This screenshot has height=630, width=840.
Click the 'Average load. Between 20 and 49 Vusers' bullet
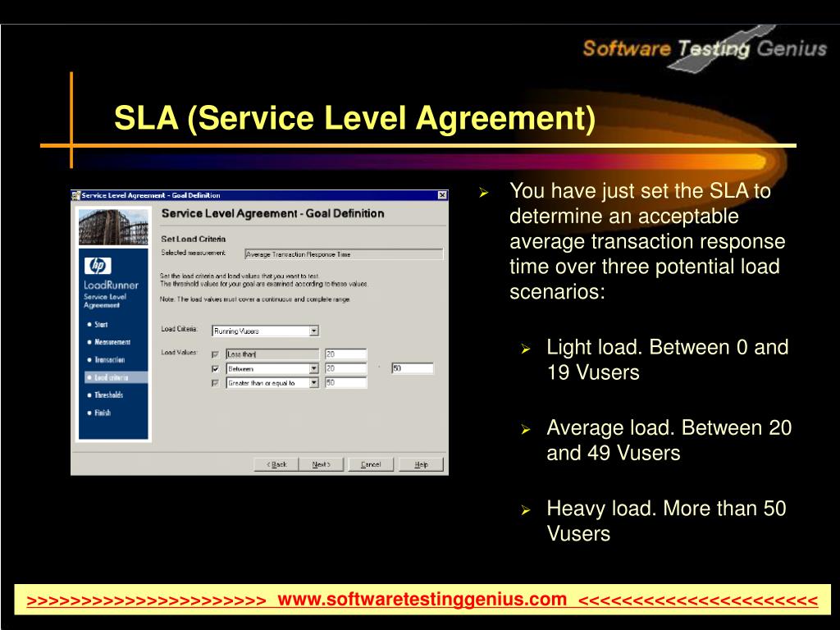[669, 441]
